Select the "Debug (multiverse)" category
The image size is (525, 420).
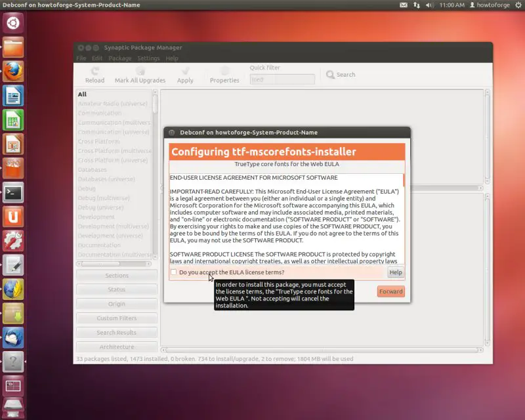pyautogui.click(x=104, y=198)
